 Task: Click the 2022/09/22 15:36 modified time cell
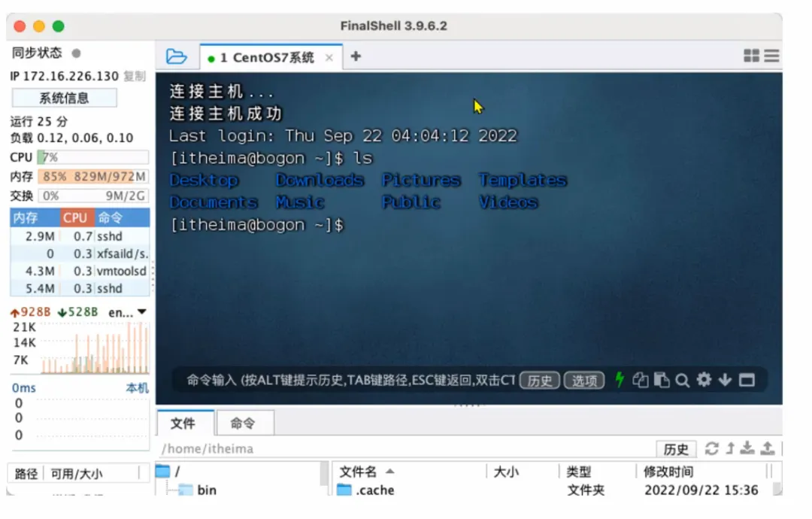tap(701, 490)
